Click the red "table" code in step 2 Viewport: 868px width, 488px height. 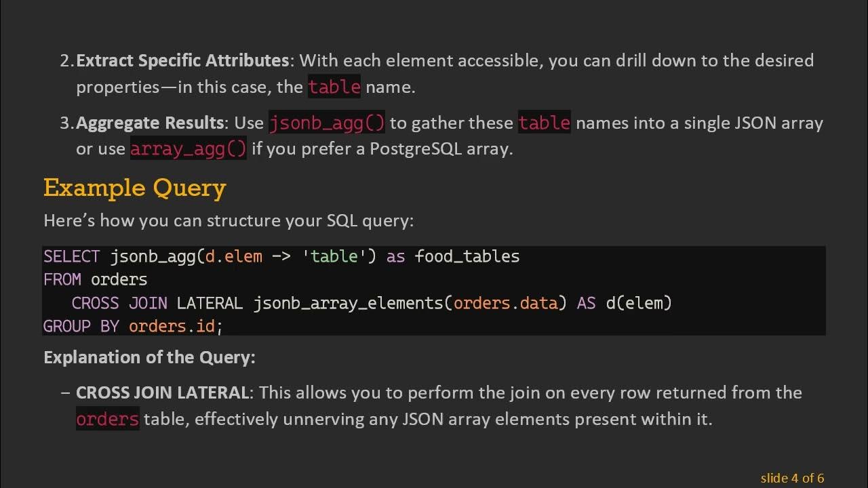[x=334, y=87]
